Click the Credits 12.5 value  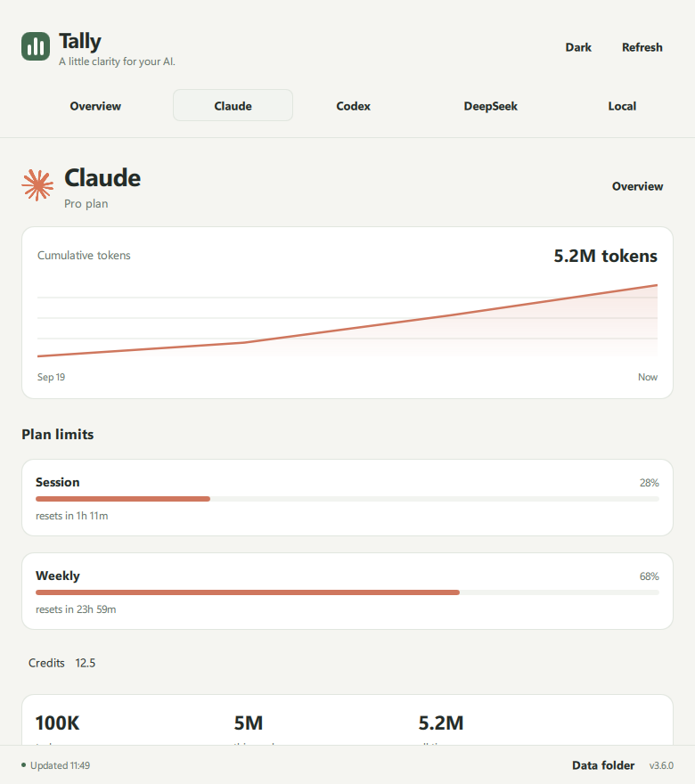pos(85,663)
